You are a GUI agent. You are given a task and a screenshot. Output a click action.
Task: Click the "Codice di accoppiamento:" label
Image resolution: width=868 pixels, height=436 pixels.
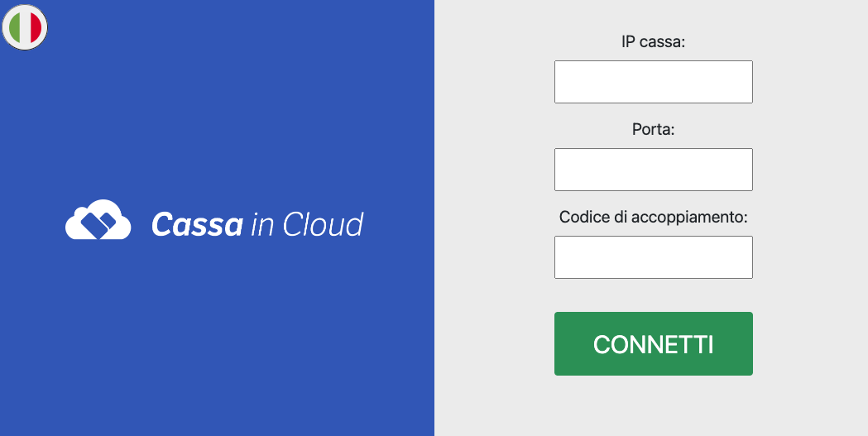click(653, 217)
